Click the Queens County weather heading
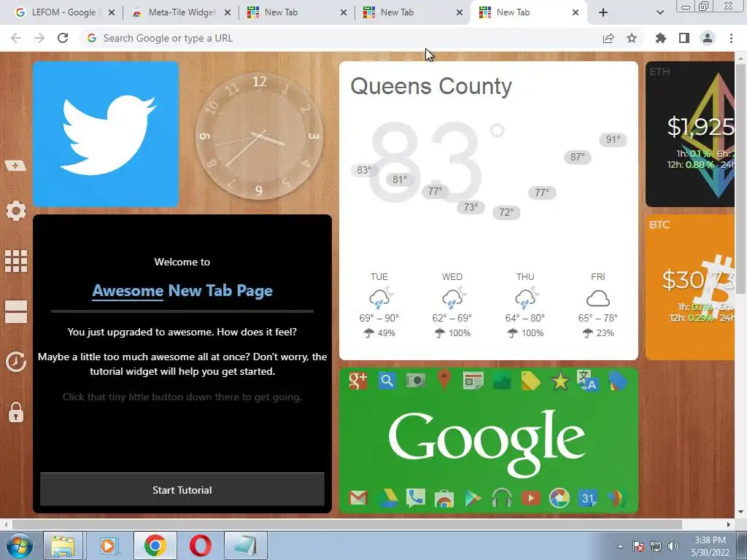 [x=431, y=87]
